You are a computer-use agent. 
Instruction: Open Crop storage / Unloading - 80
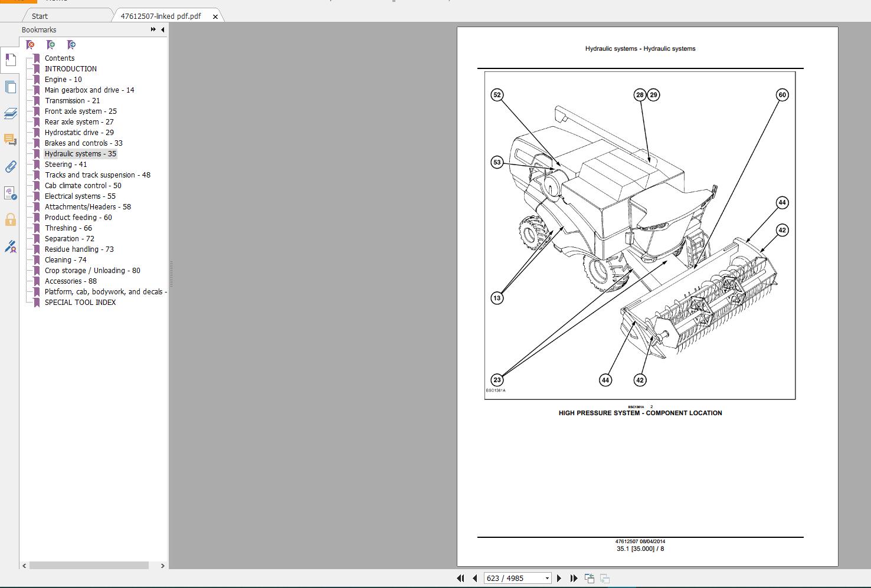tap(93, 270)
